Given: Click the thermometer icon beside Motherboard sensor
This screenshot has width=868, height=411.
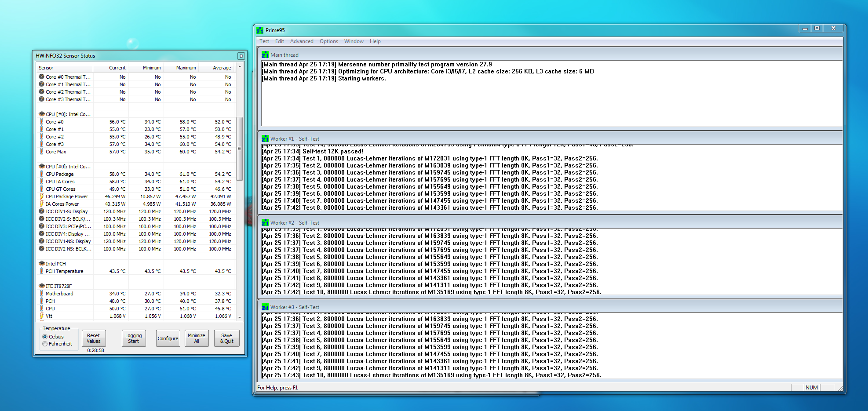Looking at the screenshot, I should point(41,294).
